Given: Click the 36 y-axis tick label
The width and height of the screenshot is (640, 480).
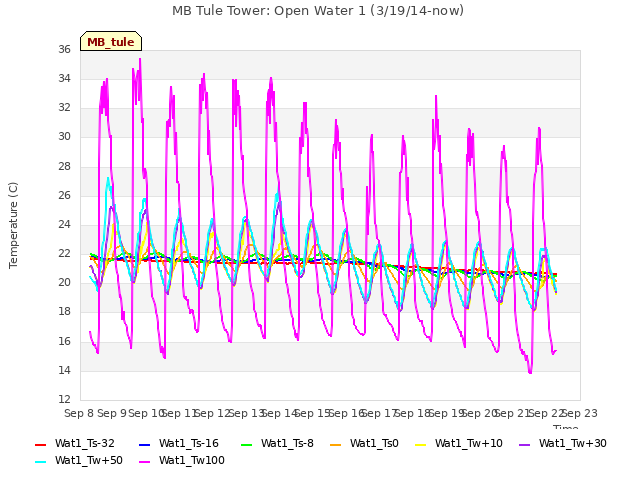Looking at the screenshot, I should (x=64, y=50).
